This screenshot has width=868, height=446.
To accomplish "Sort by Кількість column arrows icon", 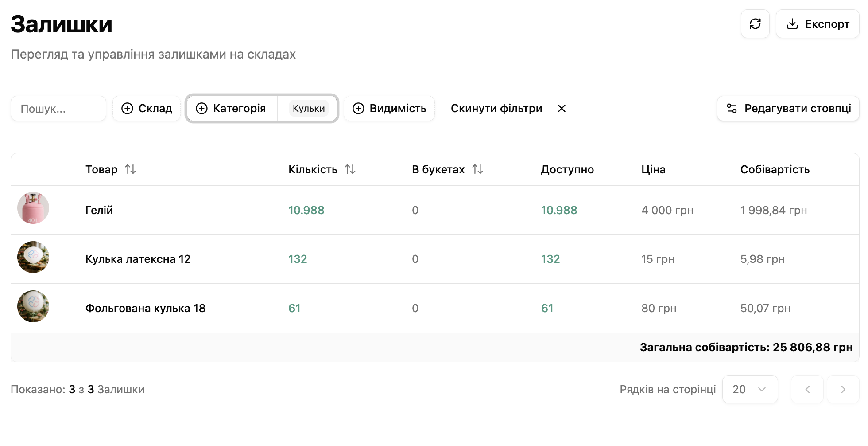I will click(x=350, y=169).
